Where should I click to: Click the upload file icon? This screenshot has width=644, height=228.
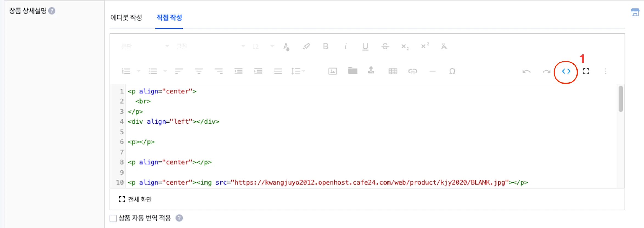click(x=371, y=70)
